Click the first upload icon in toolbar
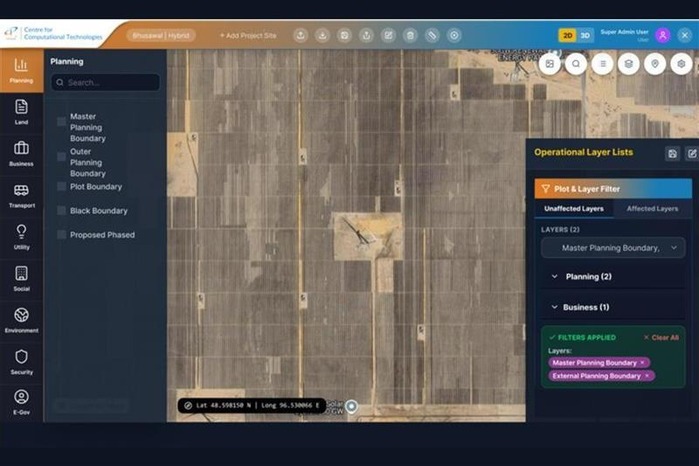This screenshot has height=466, width=699. (300, 35)
